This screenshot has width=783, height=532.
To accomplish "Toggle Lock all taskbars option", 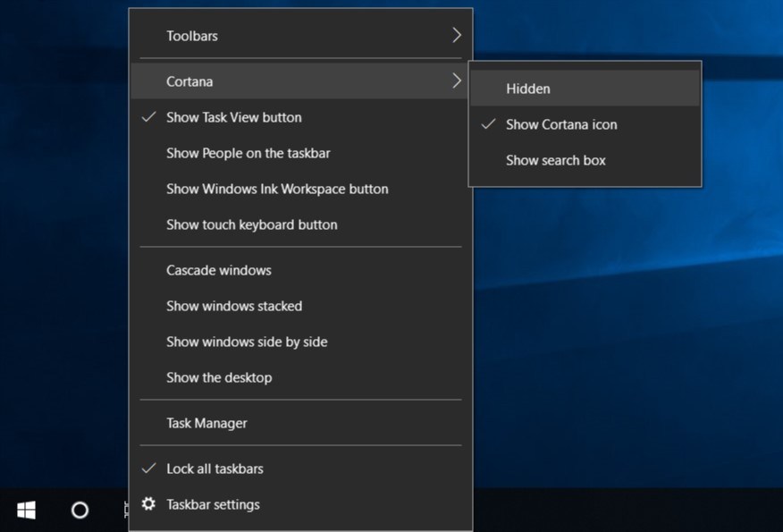I will point(215,469).
